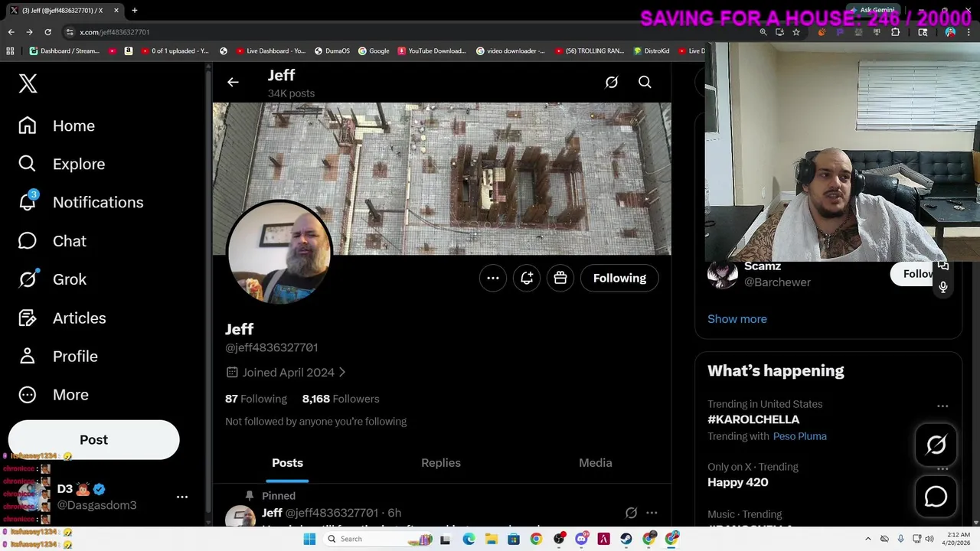View the 8,168 Followers list
The height and width of the screenshot is (551, 980).
pos(341,399)
